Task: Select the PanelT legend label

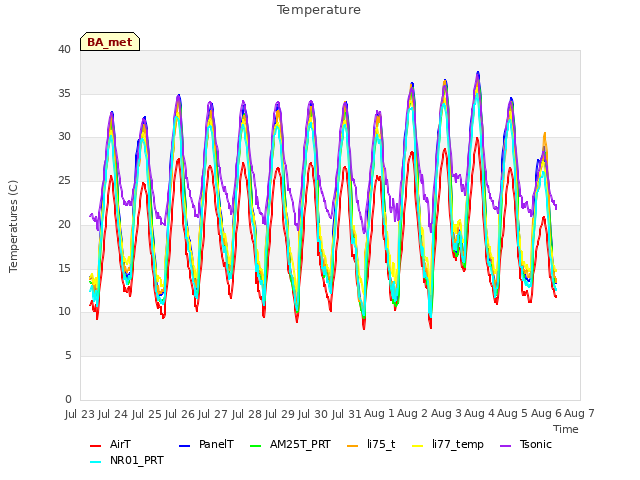Action: pos(216,444)
